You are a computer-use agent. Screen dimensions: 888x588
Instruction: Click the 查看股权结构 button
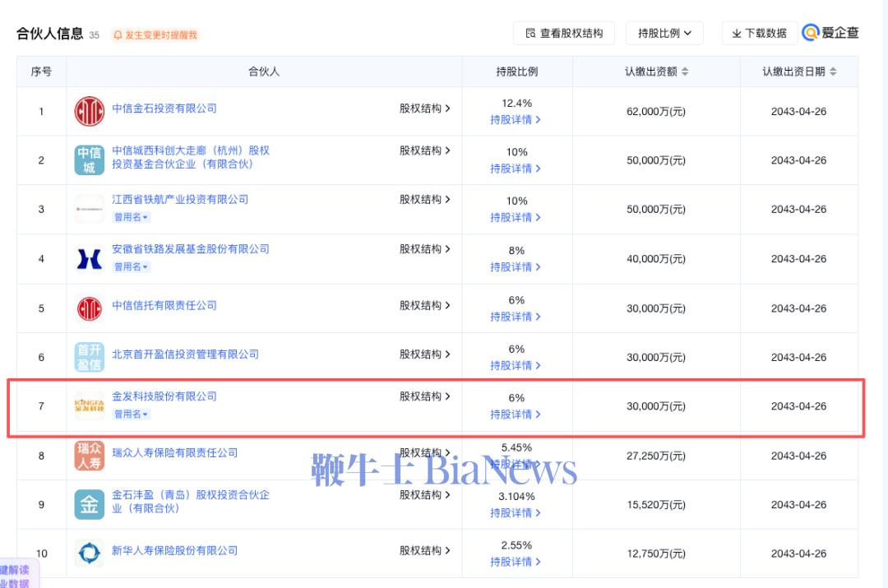563,34
